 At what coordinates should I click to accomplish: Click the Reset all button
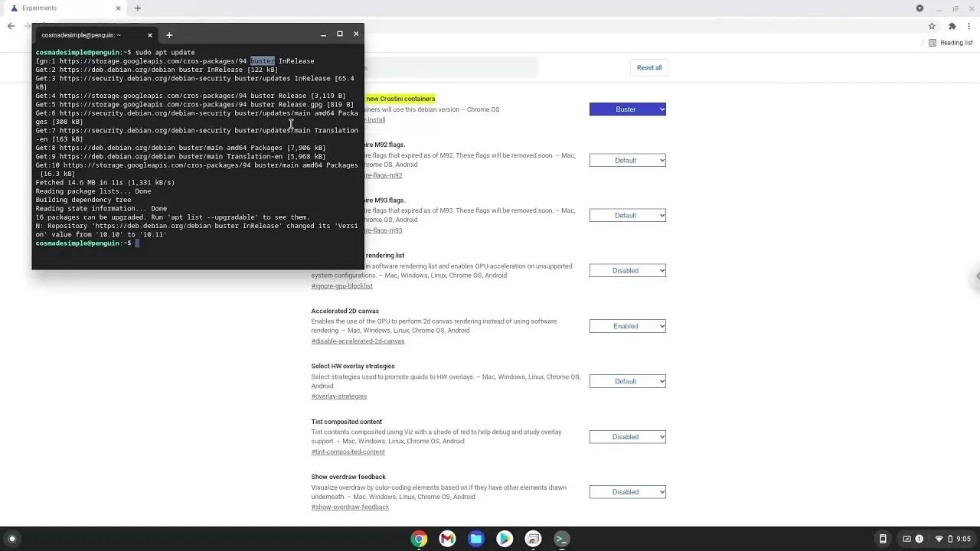point(649,67)
